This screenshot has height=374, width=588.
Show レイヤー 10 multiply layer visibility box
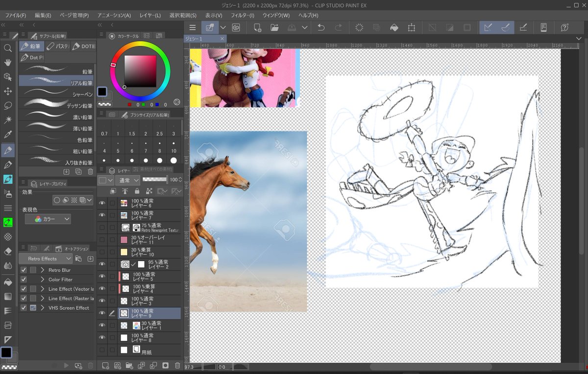point(102,252)
